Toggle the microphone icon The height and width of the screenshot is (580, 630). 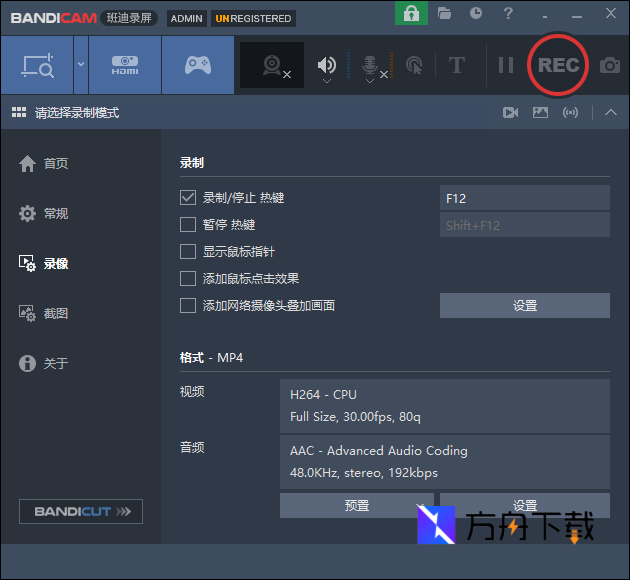pos(370,64)
